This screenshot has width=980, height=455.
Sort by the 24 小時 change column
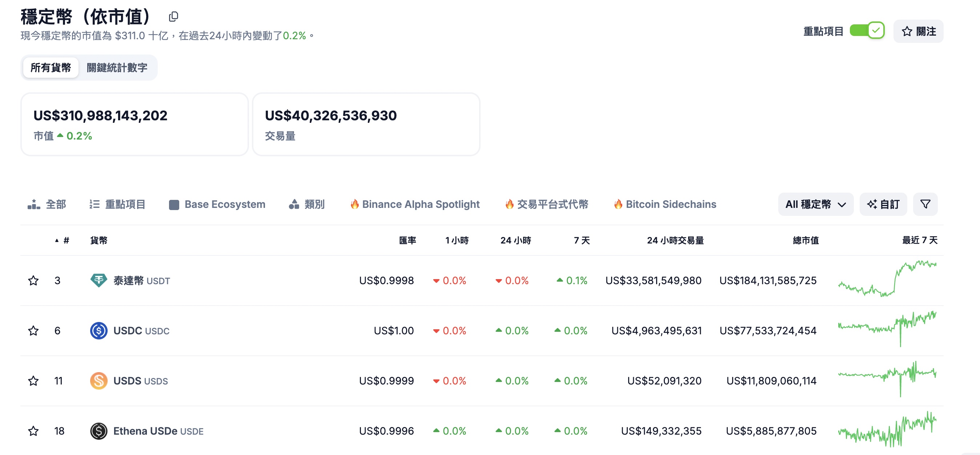tap(515, 240)
